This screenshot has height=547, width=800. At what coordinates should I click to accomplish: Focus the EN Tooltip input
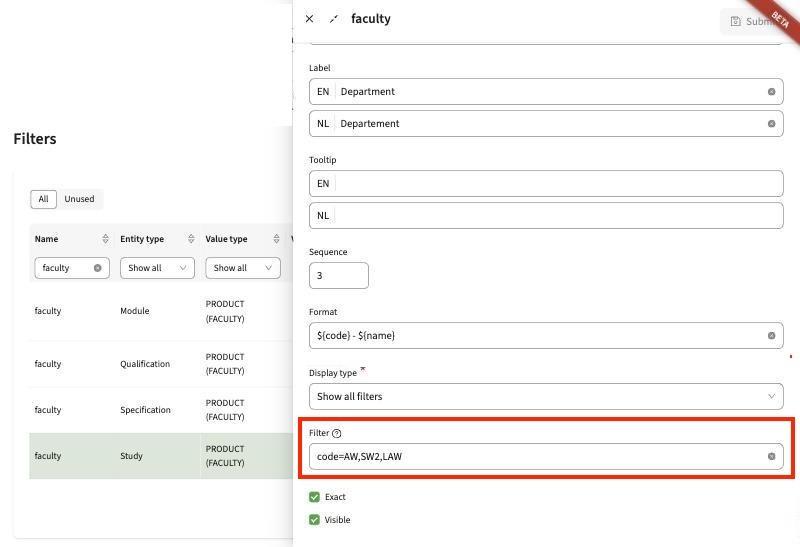coord(546,184)
